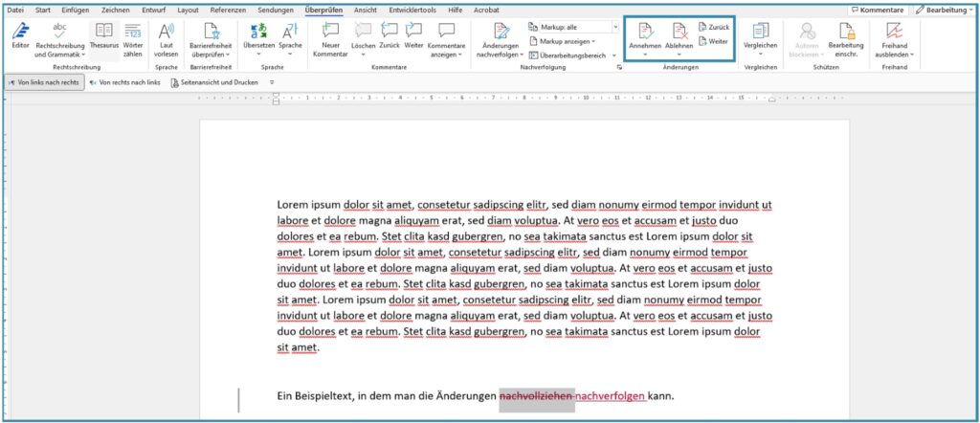
Task: Open the Ansicht ribbon tab
Action: [x=365, y=9]
